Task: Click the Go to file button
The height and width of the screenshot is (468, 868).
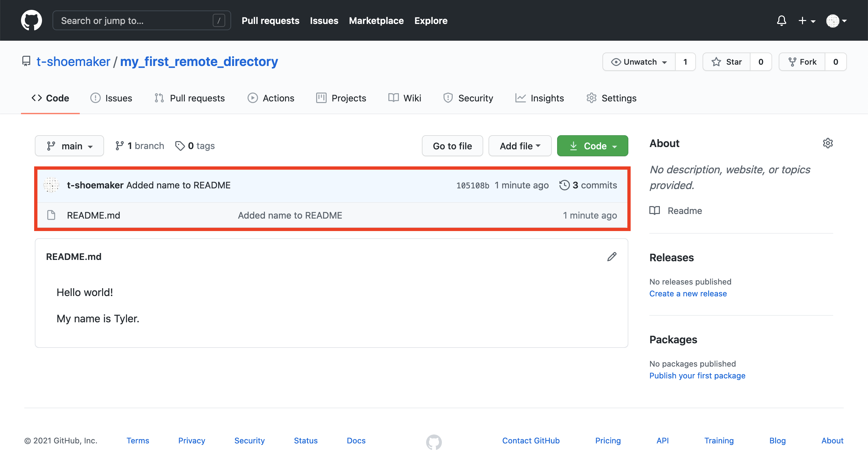Action: (x=452, y=146)
